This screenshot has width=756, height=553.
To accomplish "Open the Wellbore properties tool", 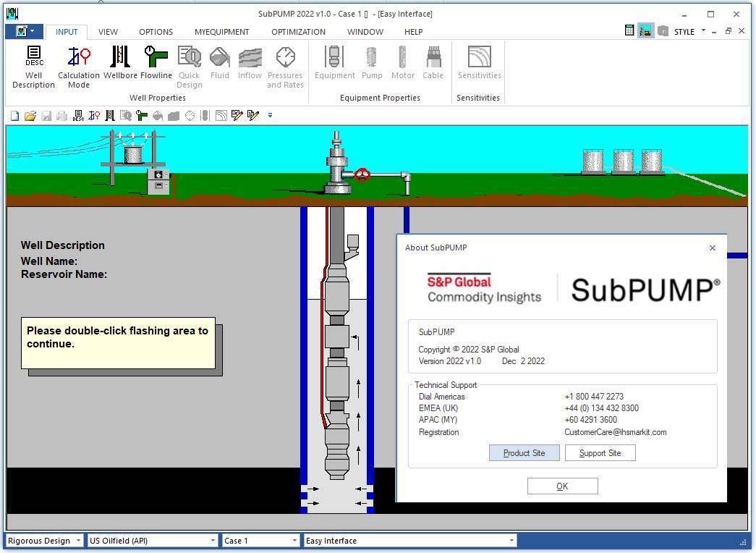I will coord(119,65).
